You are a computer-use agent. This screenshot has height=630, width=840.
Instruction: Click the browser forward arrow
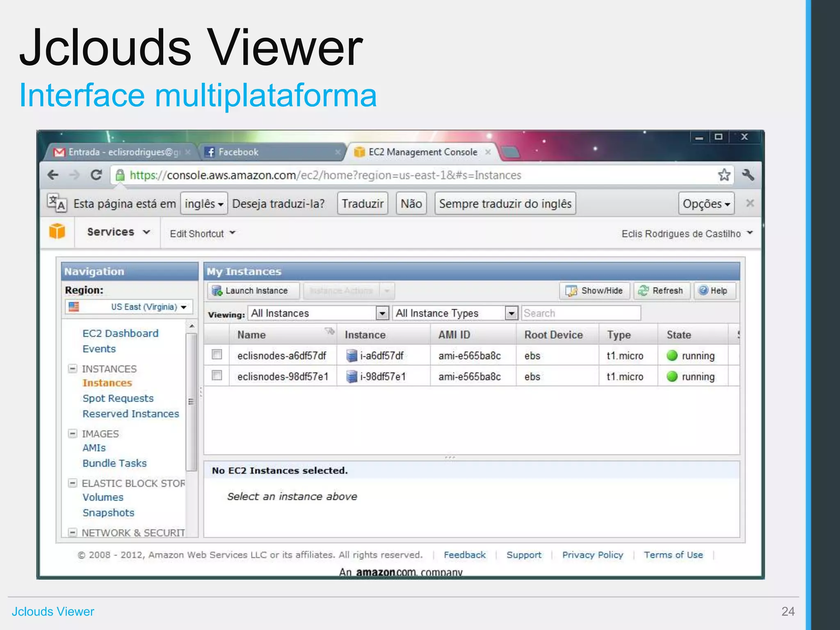(74, 175)
